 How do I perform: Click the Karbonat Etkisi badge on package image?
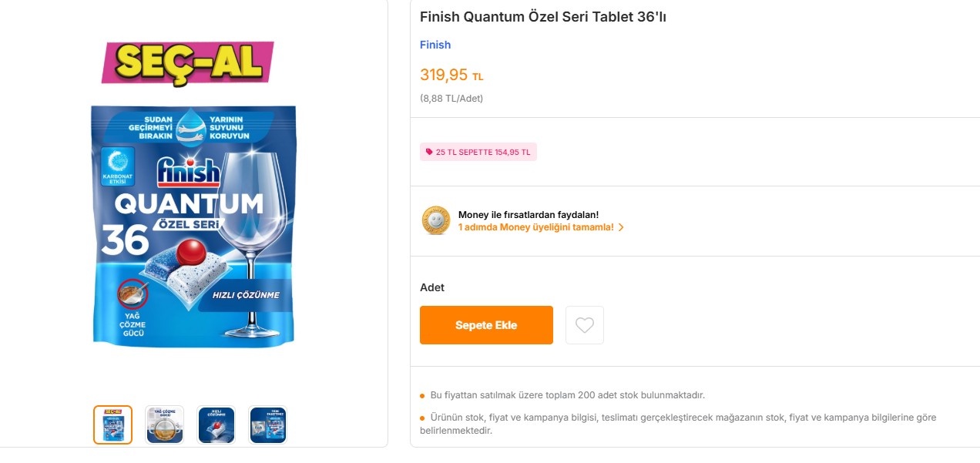(x=119, y=166)
